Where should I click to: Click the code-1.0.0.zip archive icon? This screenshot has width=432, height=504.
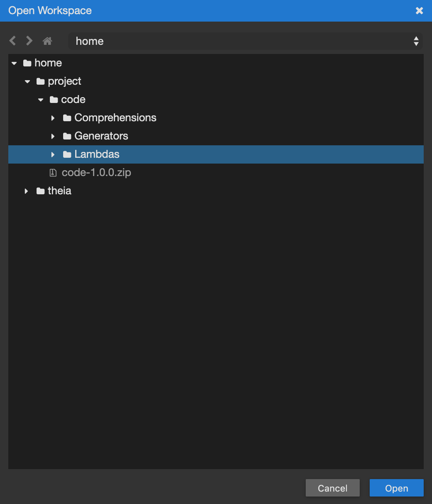tap(53, 173)
